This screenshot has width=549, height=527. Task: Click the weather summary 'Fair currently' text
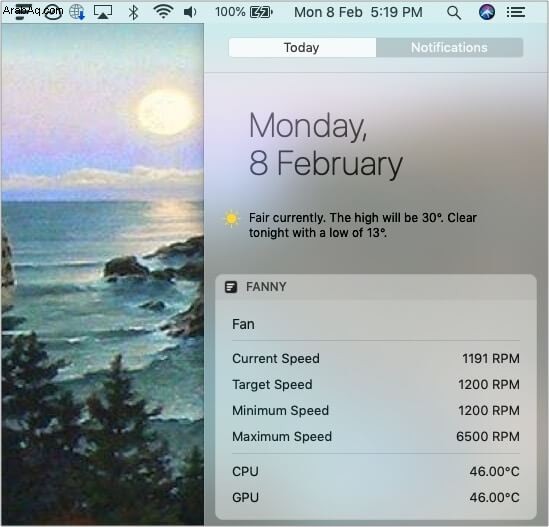click(363, 225)
